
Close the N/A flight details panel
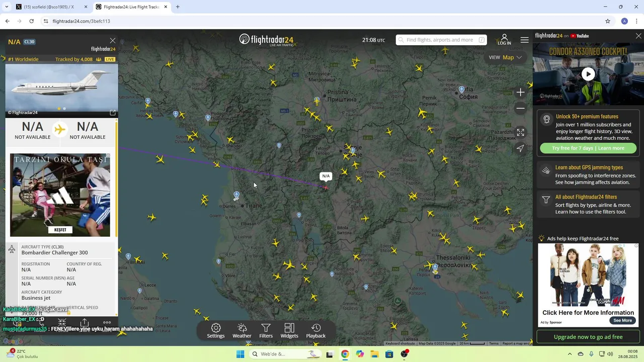tap(113, 41)
